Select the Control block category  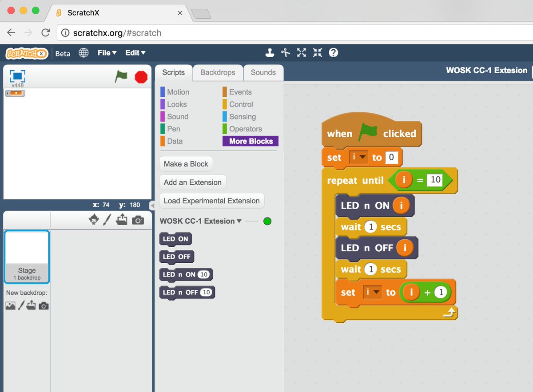click(241, 104)
